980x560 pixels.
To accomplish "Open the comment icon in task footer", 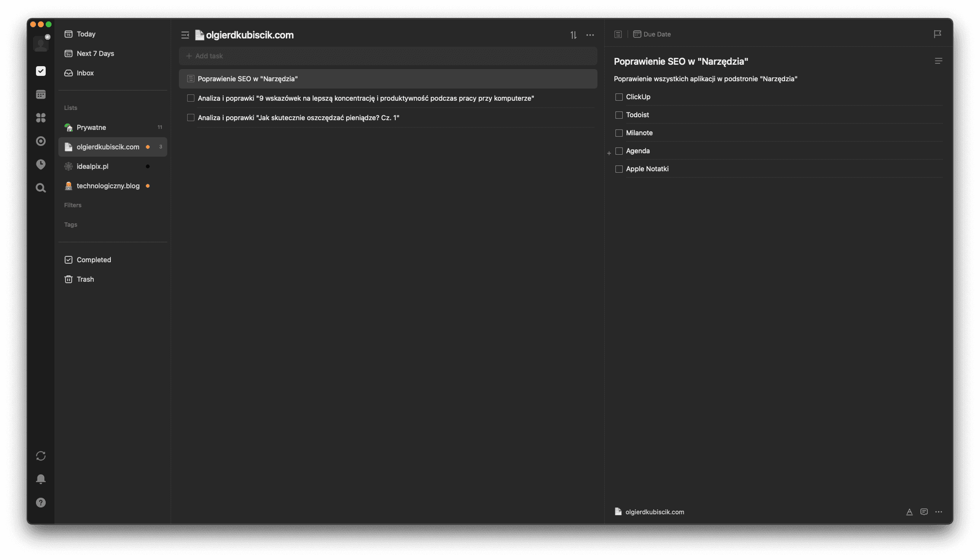I will 924,512.
